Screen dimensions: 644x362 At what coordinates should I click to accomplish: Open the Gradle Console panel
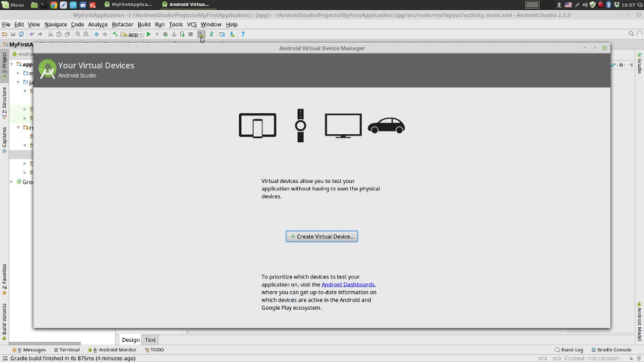tap(612, 350)
